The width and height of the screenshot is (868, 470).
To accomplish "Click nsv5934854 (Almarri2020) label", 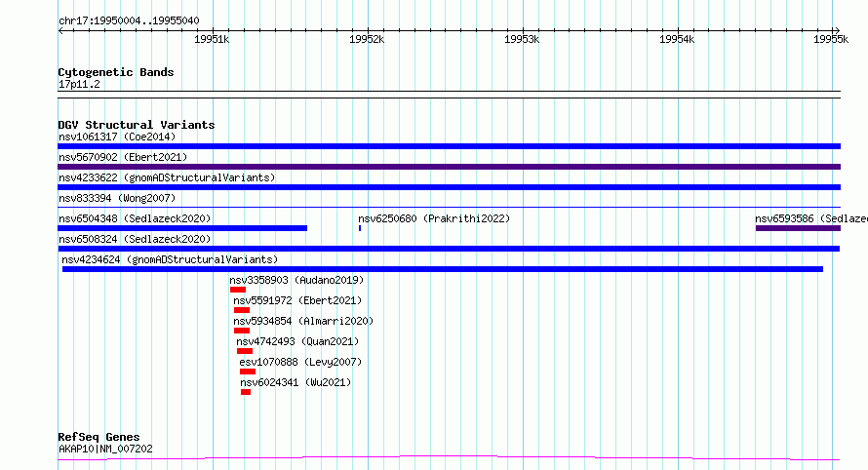I will coord(303,321).
